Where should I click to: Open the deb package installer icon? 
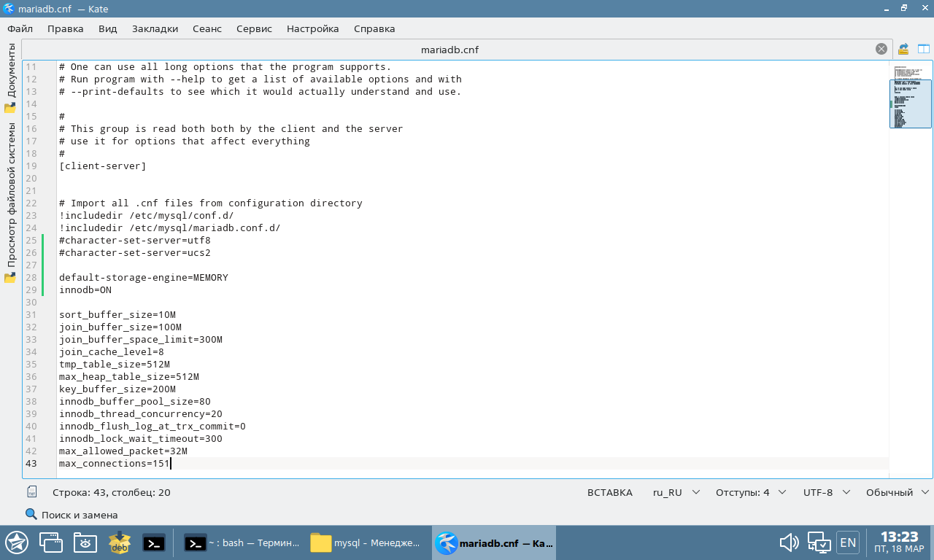click(119, 542)
